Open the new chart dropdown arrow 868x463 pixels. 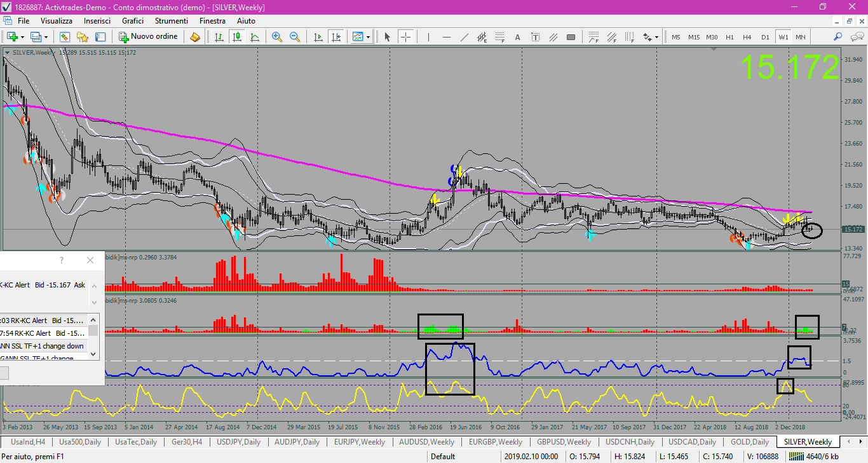click(x=22, y=37)
